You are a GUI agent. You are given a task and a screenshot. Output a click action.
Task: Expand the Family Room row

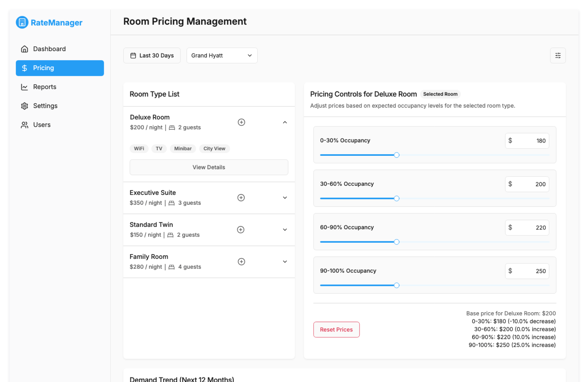(285, 262)
